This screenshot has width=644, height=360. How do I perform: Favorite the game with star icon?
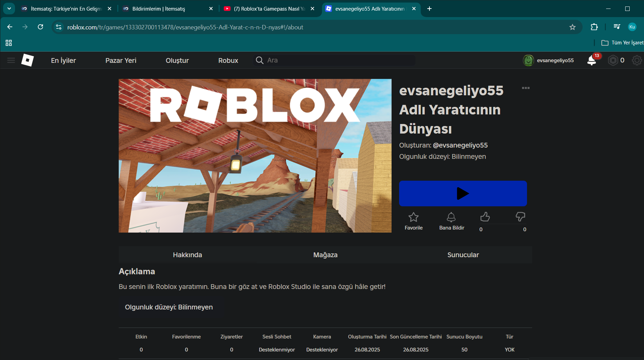tap(413, 217)
